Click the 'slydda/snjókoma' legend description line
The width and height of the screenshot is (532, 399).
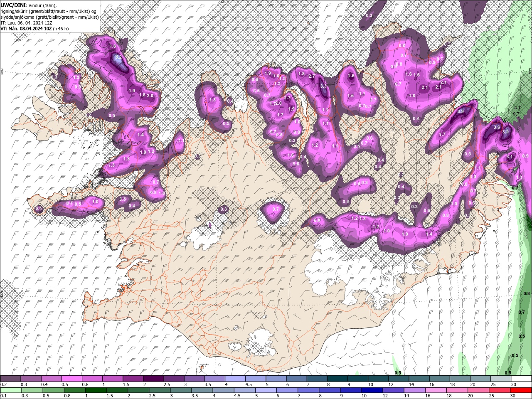(49, 17)
